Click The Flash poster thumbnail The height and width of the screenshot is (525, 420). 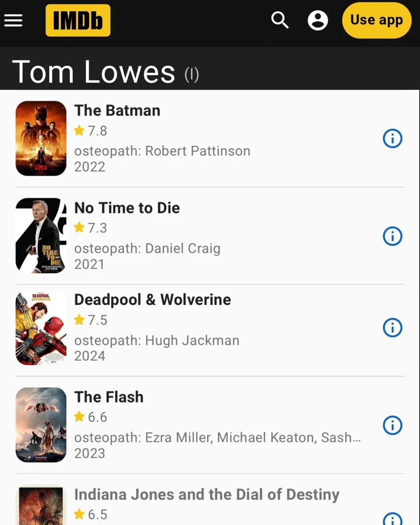pos(41,425)
